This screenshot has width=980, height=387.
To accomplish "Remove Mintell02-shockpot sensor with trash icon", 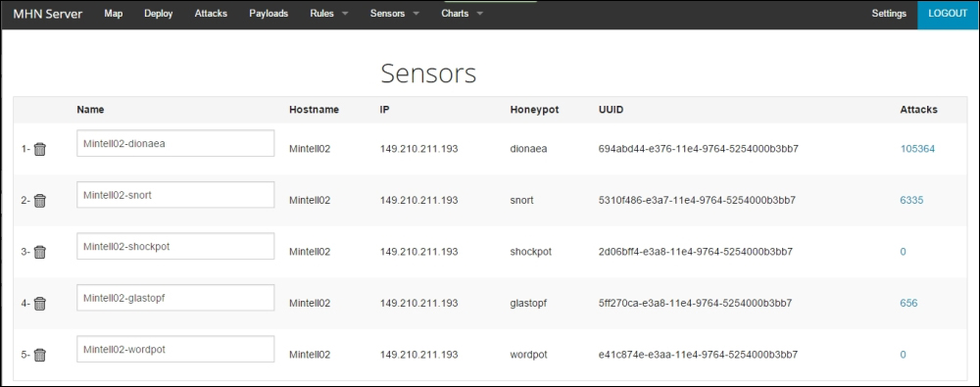I will [39, 252].
